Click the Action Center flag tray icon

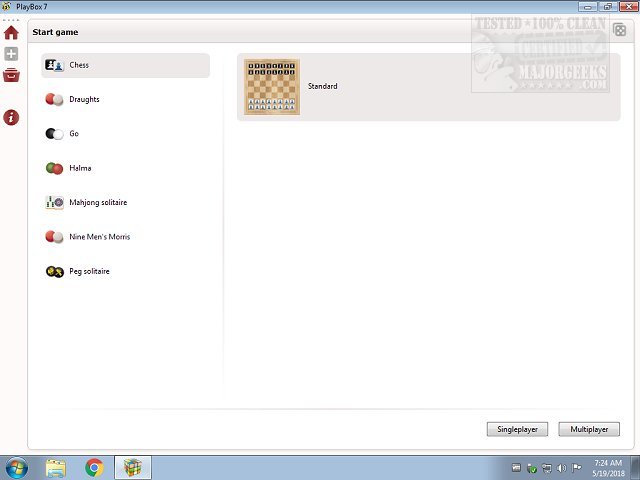pyautogui.click(x=576, y=467)
